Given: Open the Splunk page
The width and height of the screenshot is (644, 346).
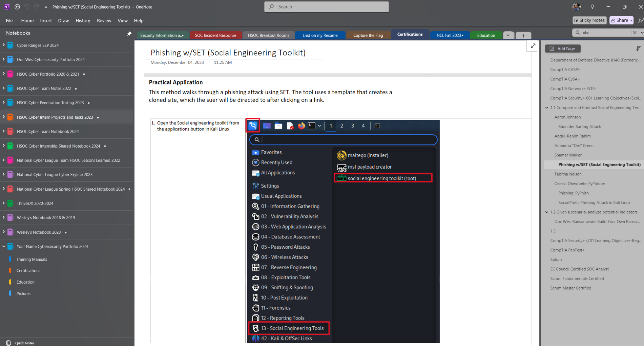Looking at the screenshot, I should click(x=556, y=259).
